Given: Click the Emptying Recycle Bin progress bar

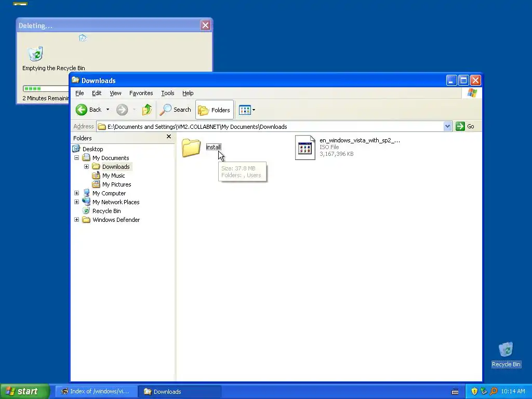Looking at the screenshot, I should (x=46, y=88).
